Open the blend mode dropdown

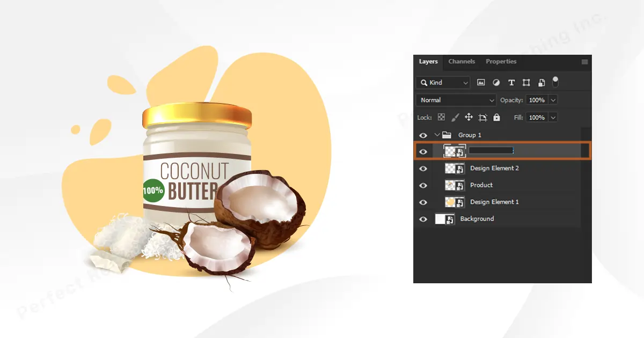(x=456, y=100)
